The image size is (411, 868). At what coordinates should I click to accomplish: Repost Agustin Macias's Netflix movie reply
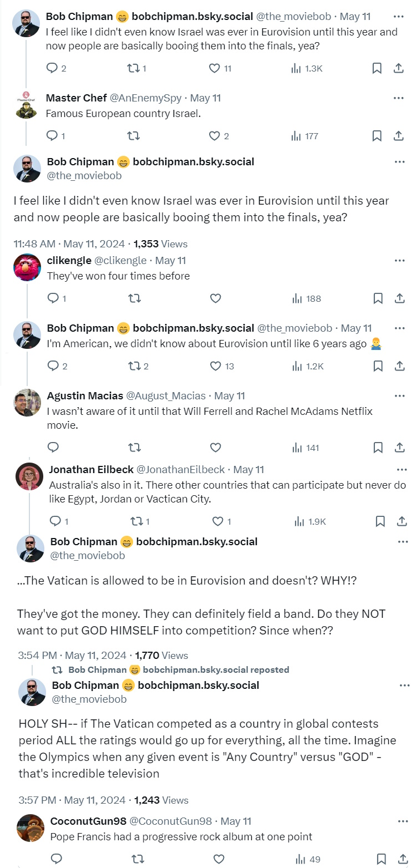click(x=134, y=448)
